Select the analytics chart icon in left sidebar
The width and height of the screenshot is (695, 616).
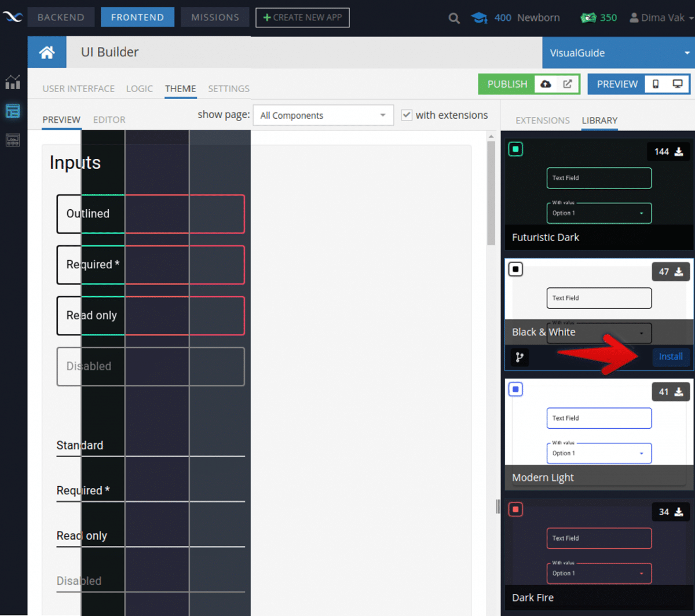12,82
